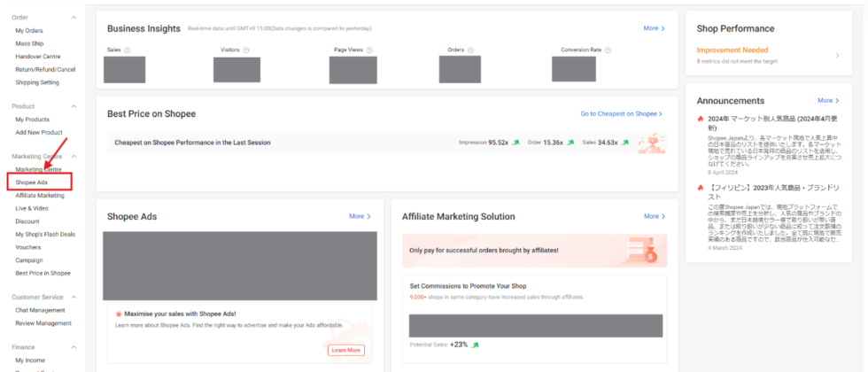Click the Conversion Rate help icon
The width and height of the screenshot is (868, 372).
(608, 50)
